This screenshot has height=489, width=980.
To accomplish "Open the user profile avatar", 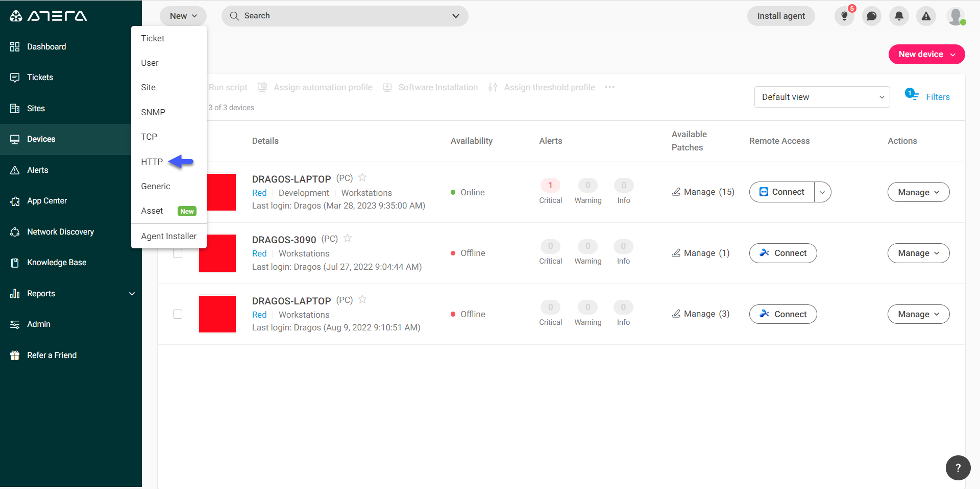I will click(955, 16).
